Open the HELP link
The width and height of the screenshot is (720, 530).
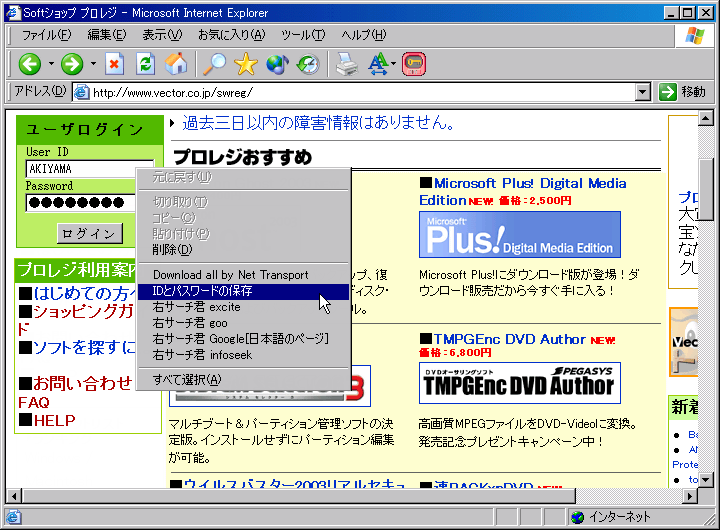pyautogui.click(x=54, y=421)
